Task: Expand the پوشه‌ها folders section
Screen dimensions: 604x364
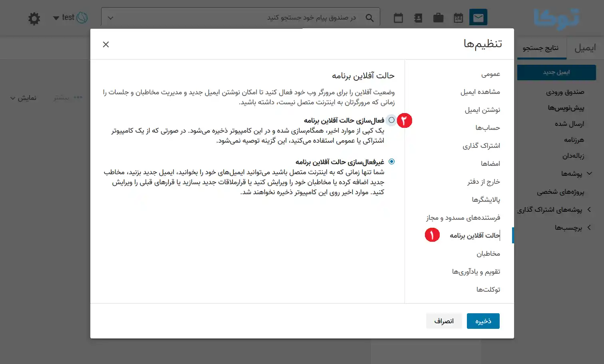Action: [x=589, y=173]
